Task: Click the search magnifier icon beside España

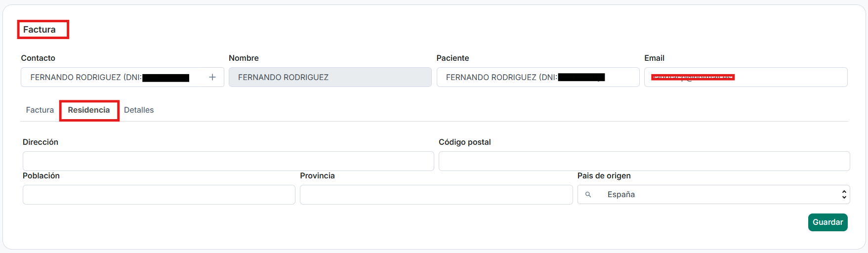Action: [588, 195]
